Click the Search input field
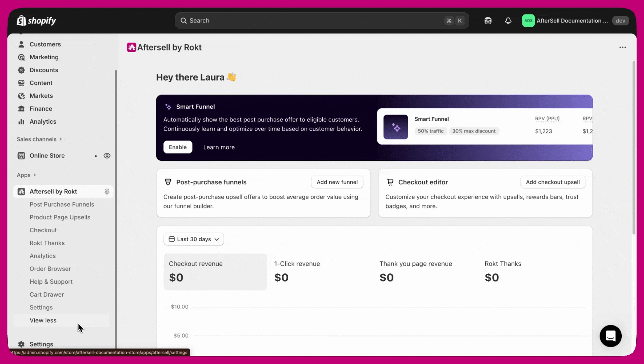The image size is (644, 364). (322, 21)
